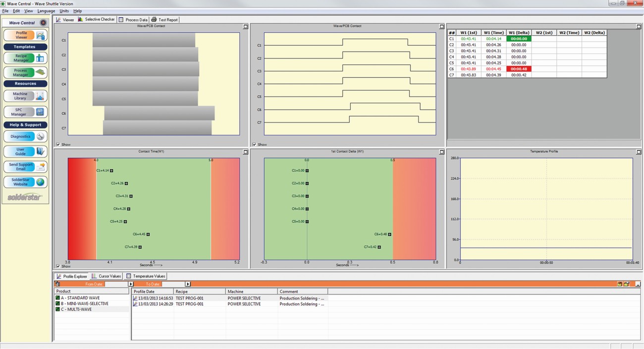This screenshot has width=644, height=349.
Task: Visit the SolderStar Website
Action: [25, 182]
